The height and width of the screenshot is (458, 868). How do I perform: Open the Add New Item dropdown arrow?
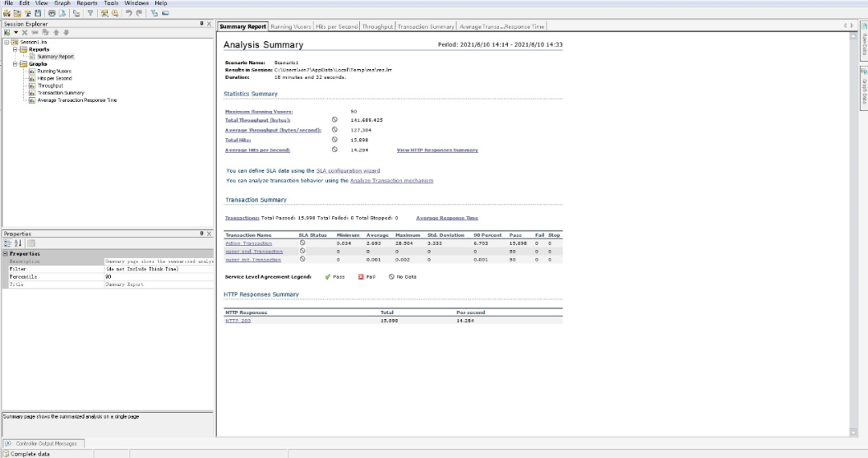(16, 33)
